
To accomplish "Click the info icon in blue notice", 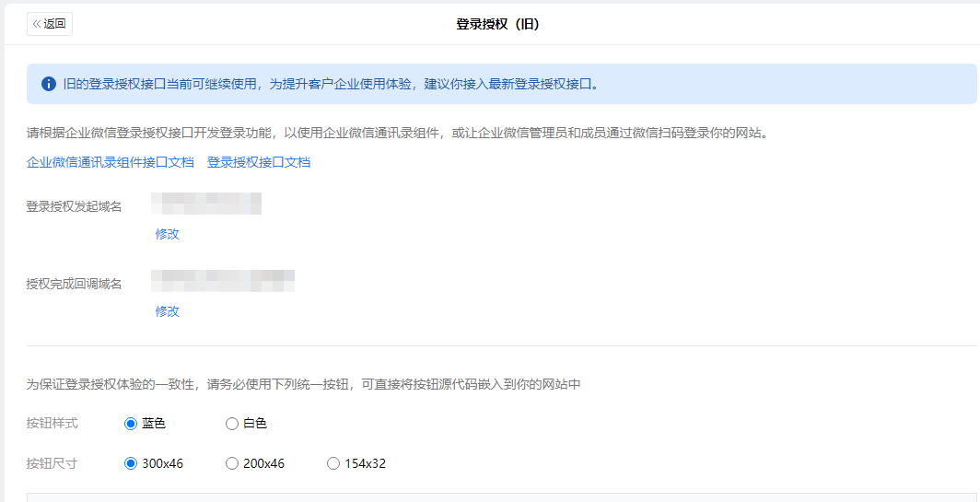I will (x=49, y=84).
